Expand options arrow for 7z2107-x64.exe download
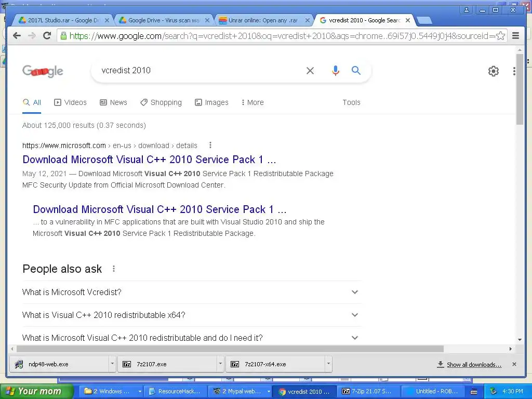 [x=328, y=364]
